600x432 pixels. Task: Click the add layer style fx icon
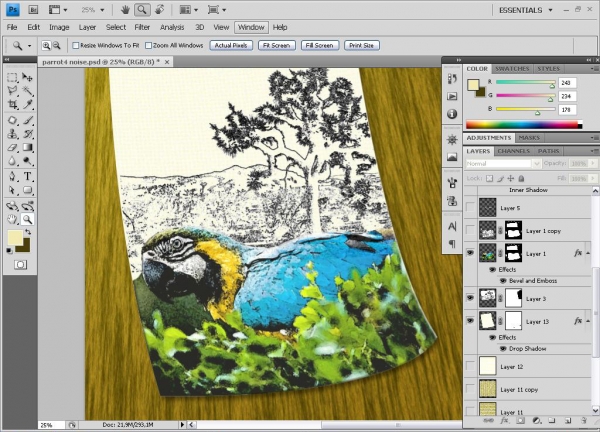[x=504, y=421]
